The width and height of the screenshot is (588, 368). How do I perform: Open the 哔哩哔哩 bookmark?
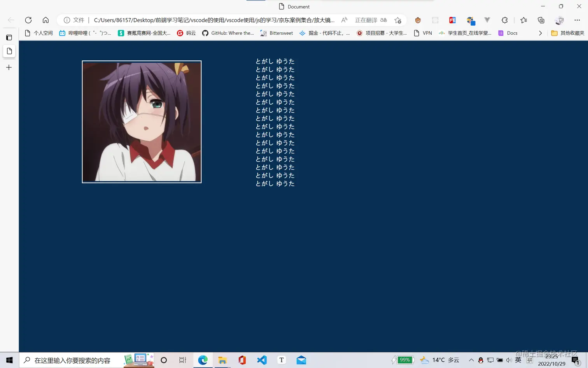coord(85,33)
